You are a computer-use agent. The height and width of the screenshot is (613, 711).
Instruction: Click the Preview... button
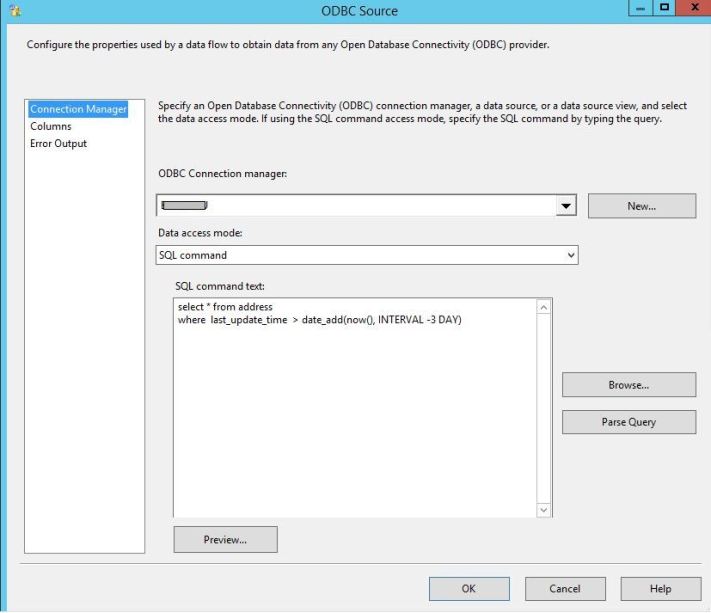pos(225,540)
